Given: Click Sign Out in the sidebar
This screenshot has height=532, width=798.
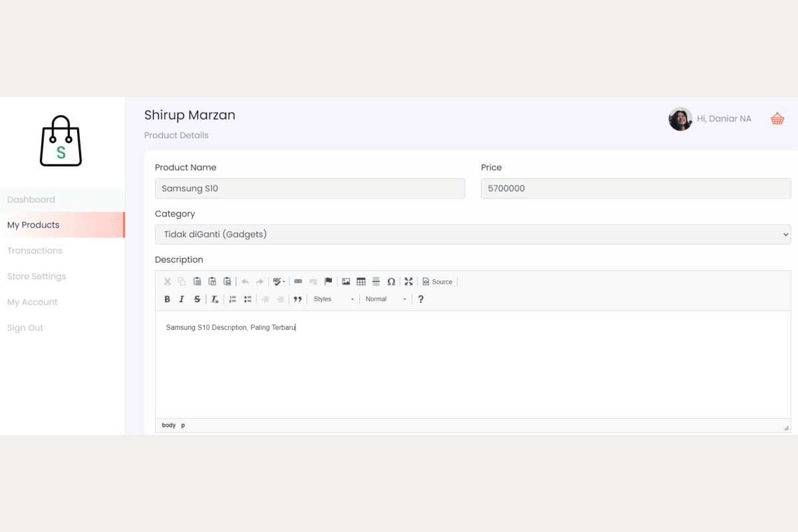Looking at the screenshot, I should (25, 328).
